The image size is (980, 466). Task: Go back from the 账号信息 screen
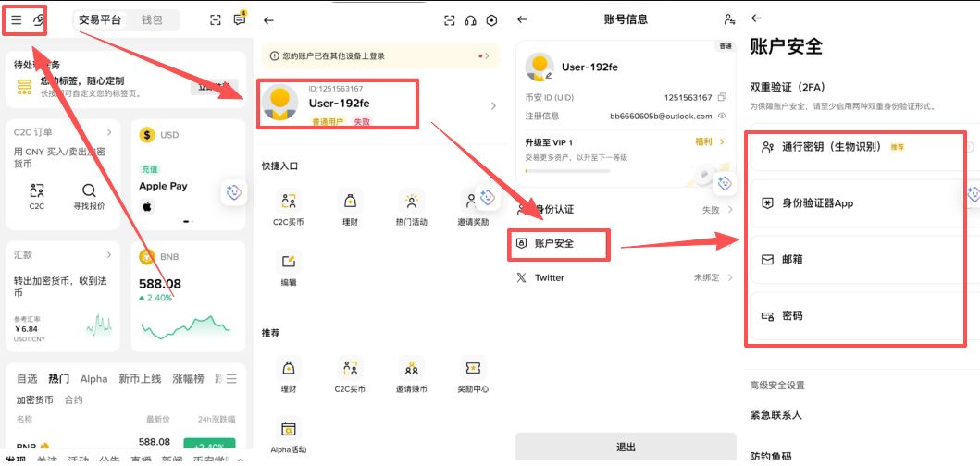click(522, 19)
